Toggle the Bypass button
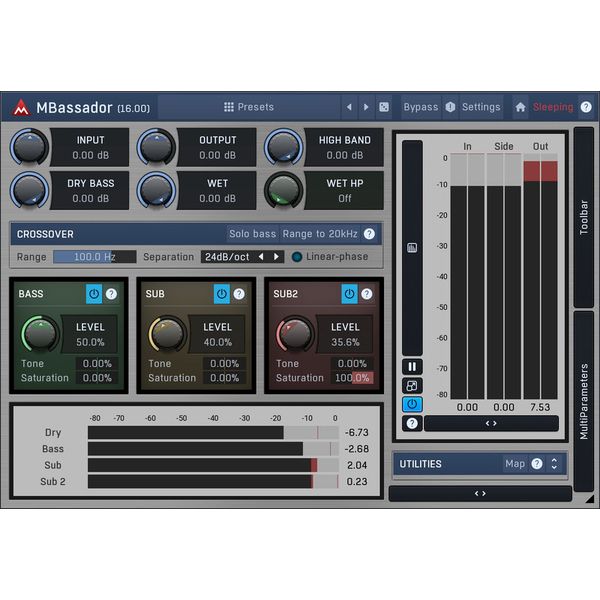Screen dimensions: 600x600 pos(421,107)
